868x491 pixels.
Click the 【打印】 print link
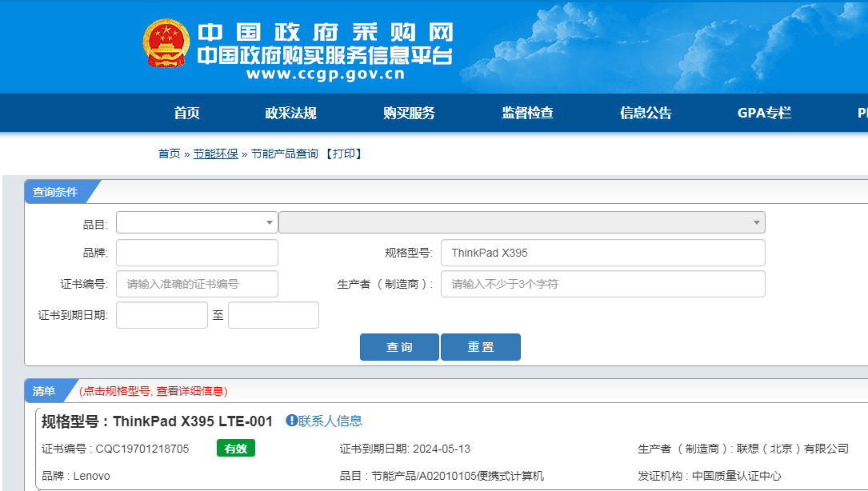pyautogui.click(x=343, y=154)
